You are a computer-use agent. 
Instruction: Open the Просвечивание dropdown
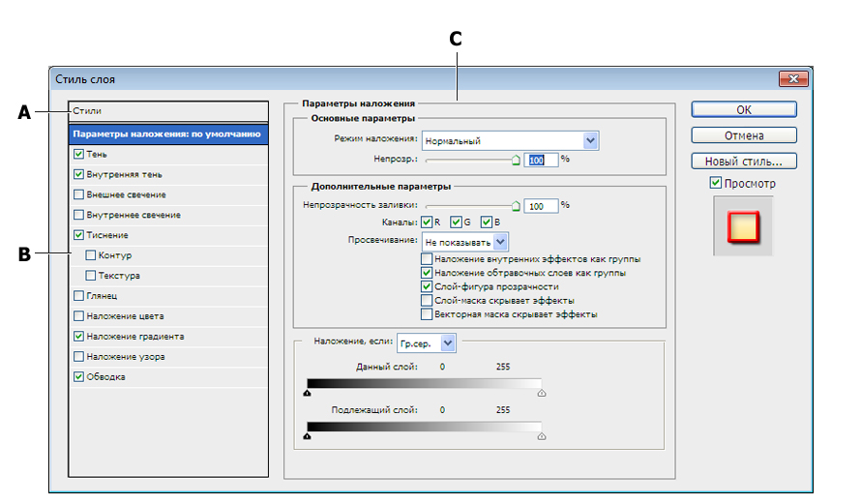point(464,242)
